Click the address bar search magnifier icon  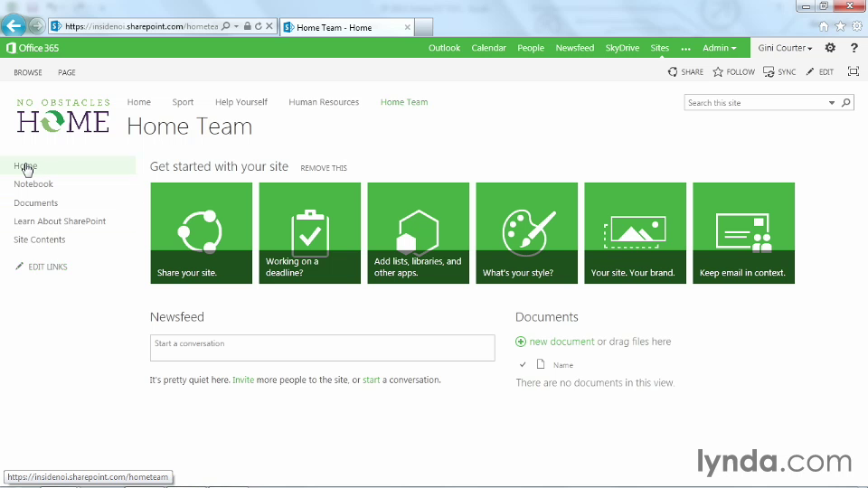(226, 26)
